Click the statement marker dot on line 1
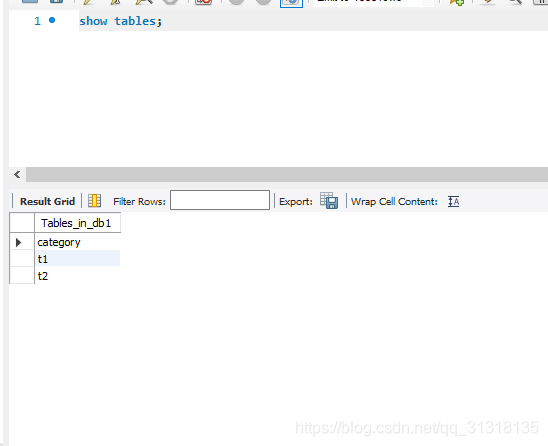 52,20
